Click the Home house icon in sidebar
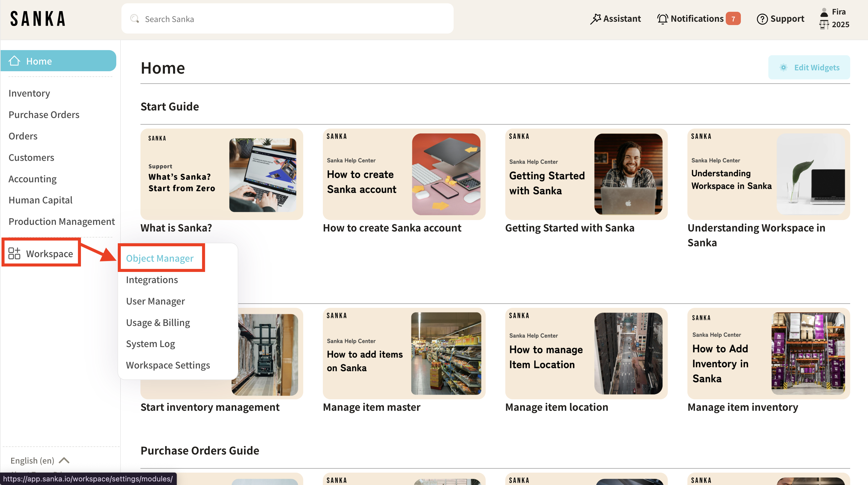Viewport: 868px width, 485px height. [14, 61]
